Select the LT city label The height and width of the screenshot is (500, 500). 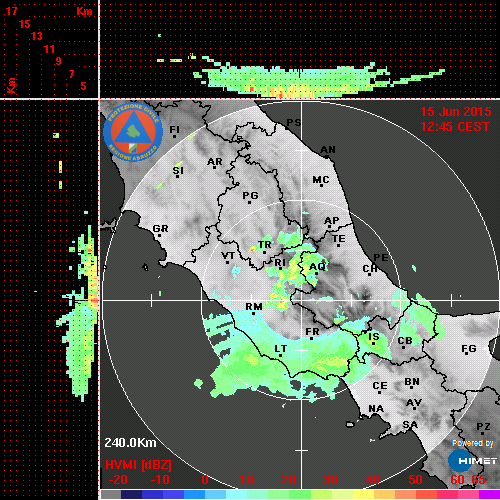point(280,348)
